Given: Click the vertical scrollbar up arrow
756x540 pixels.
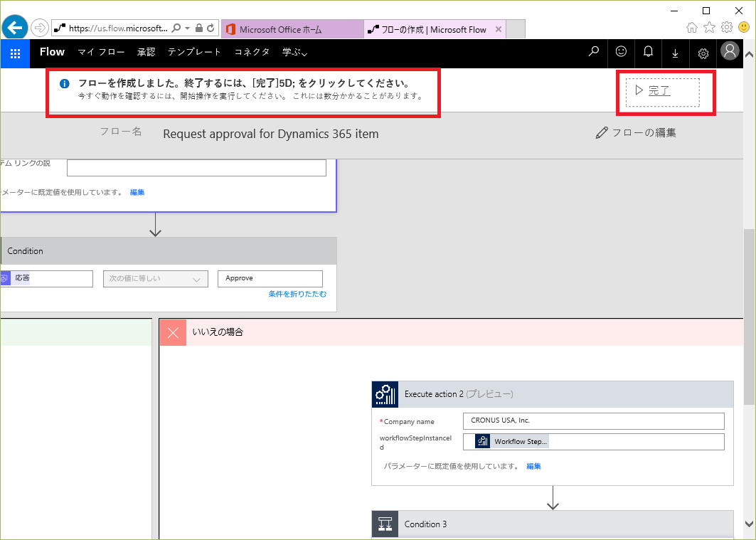Looking at the screenshot, I should 750,55.
